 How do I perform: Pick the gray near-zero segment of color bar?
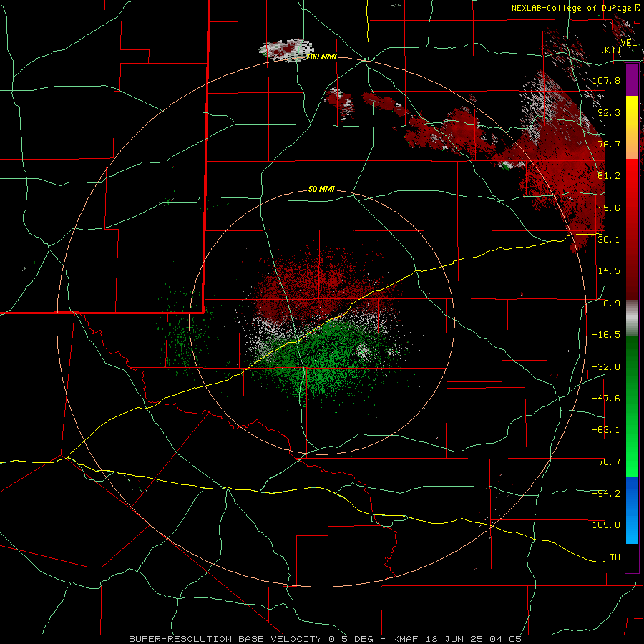click(632, 318)
